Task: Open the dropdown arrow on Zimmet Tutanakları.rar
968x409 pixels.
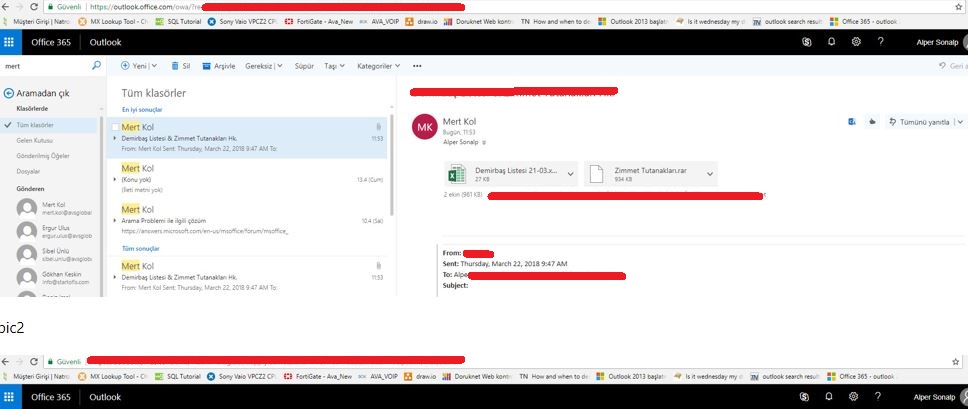Action: [710, 175]
